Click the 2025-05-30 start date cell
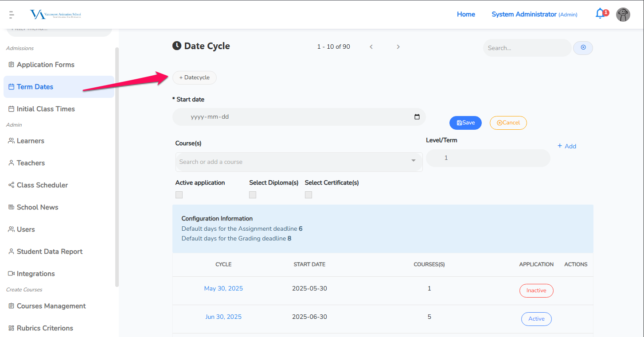Viewport: 644px width, 337px height. point(309,288)
